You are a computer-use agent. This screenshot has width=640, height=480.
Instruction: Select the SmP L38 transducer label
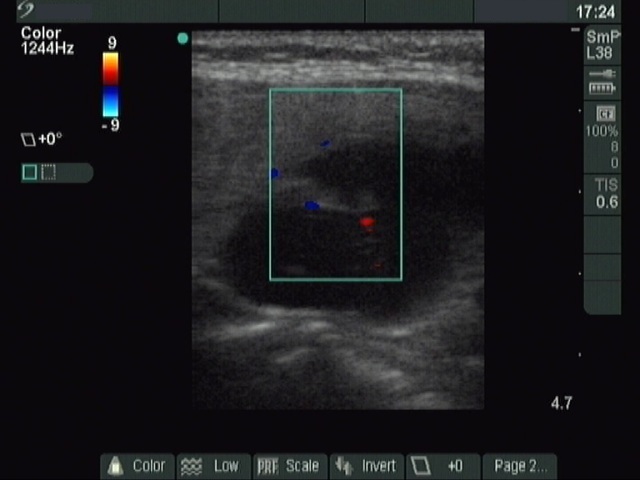[x=602, y=45]
